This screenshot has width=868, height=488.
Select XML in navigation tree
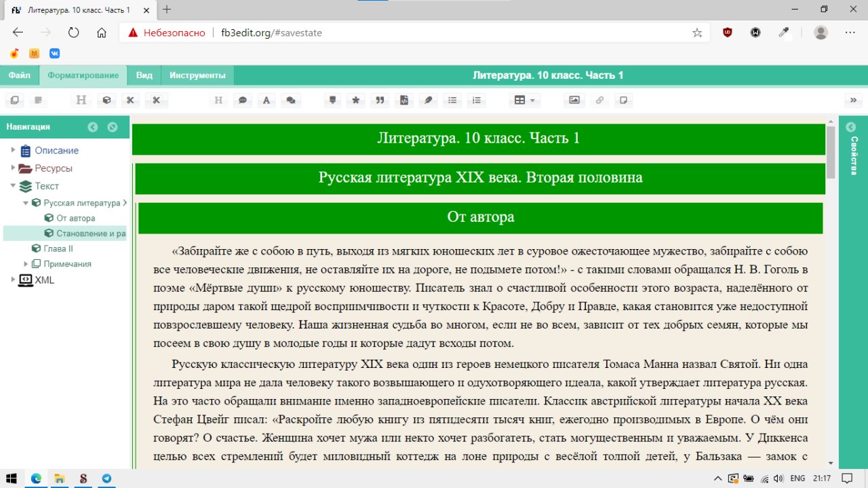coord(45,280)
